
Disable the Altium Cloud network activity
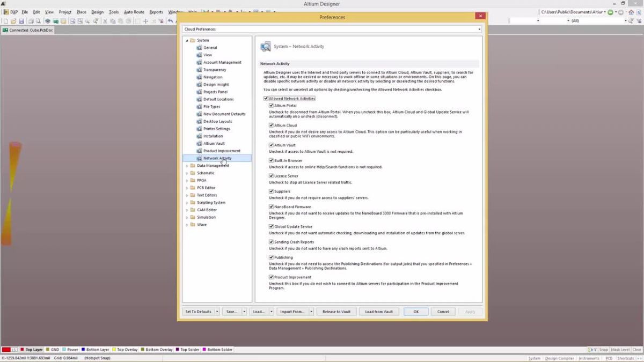[271, 125]
